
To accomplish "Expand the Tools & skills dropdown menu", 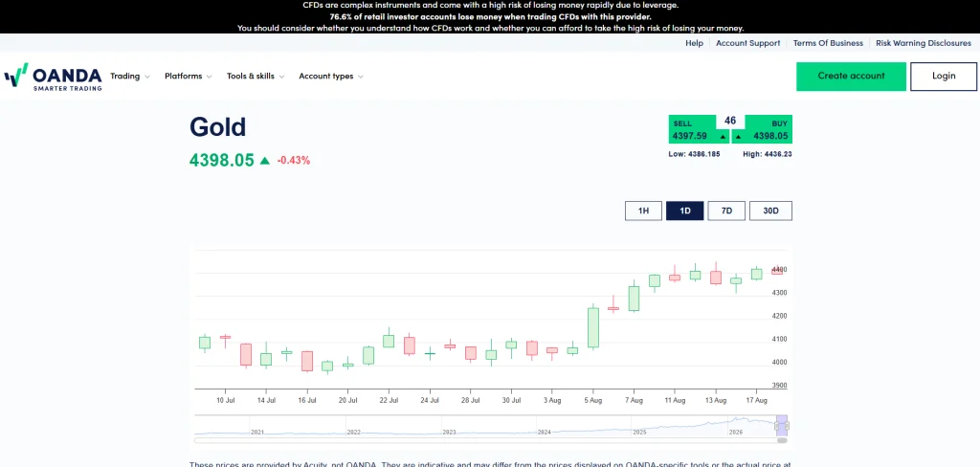I will pos(256,77).
